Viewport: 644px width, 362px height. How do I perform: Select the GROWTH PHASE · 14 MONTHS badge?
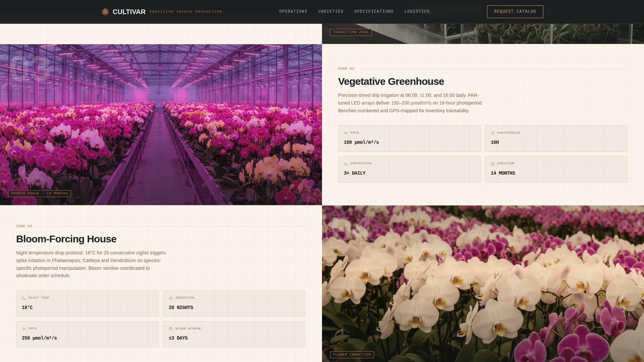[x=40, y=193]
